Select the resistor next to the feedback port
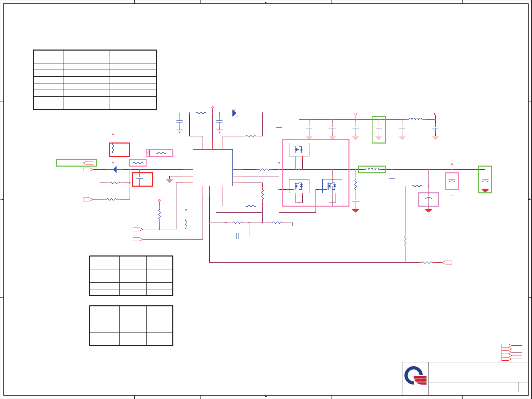Viewport: 532px width, 399px height. [427, 262]
